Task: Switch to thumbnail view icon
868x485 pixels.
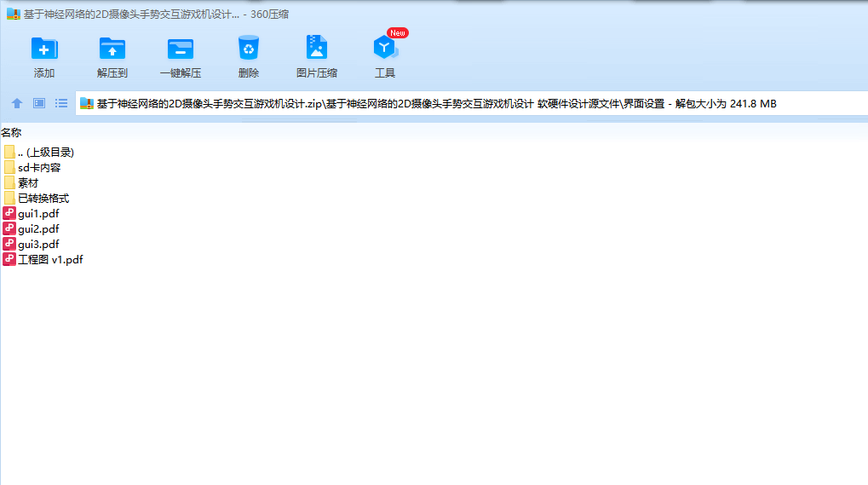Action: tap(38, 103)
